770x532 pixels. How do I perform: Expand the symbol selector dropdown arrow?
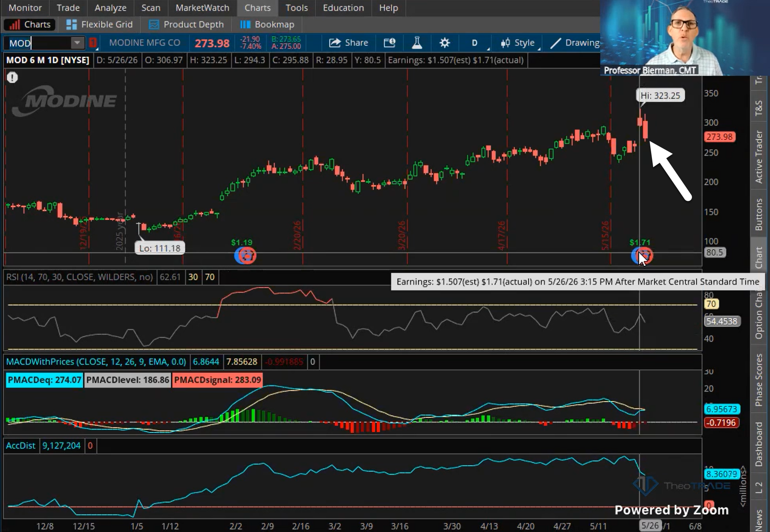click(77, 43)
